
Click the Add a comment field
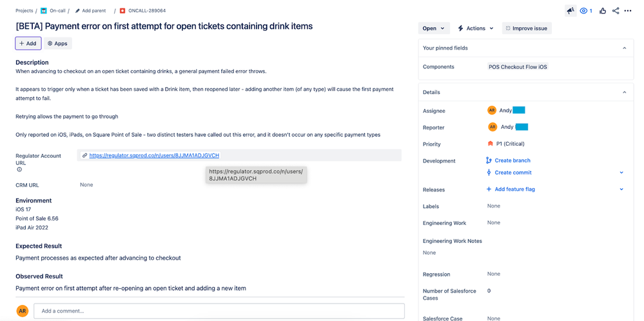click(x=219, y=311)
